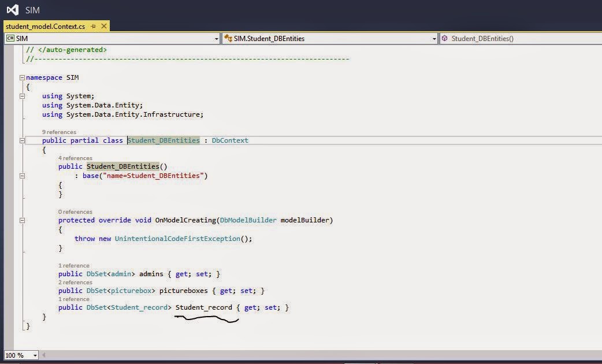Screen dimensions: 602x364
Task: Click the </auto-generated> comment line
Action: click(x=66, y=50)
